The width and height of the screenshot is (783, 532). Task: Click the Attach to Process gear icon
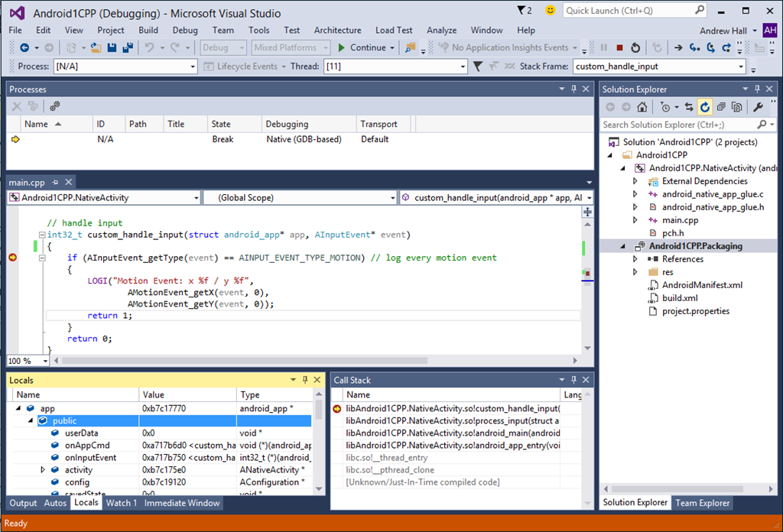[x=55, y=105]
